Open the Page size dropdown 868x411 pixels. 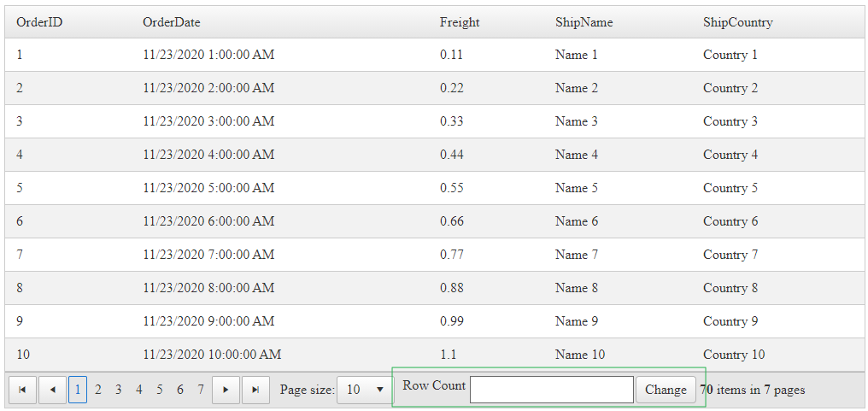tap(364, 390)
